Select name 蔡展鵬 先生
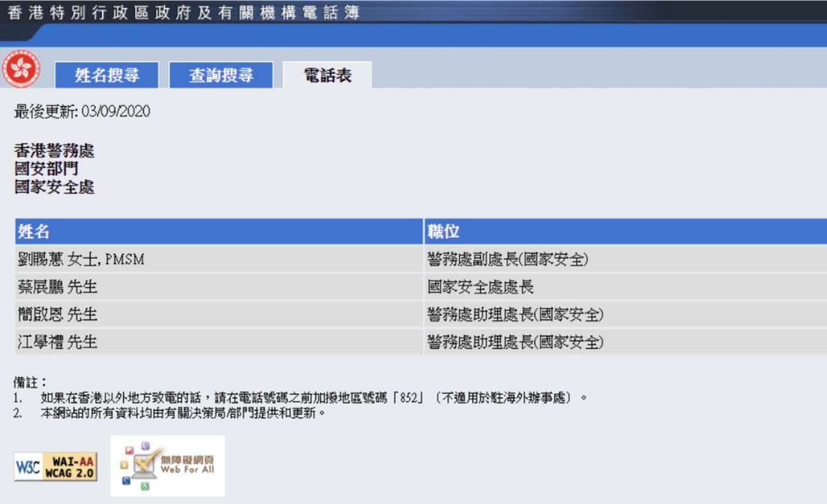This screenshot has height=504, width=827. click(x=57, y=287)
